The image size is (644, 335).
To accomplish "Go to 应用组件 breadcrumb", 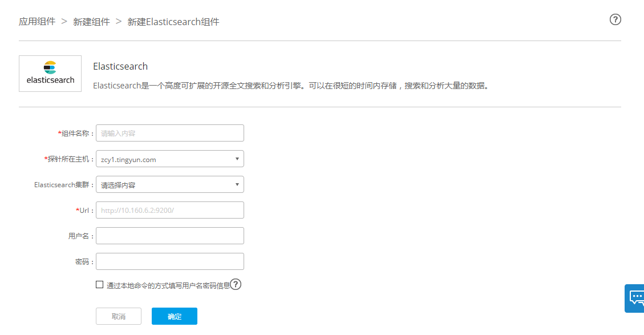I will tap(37, 22).
